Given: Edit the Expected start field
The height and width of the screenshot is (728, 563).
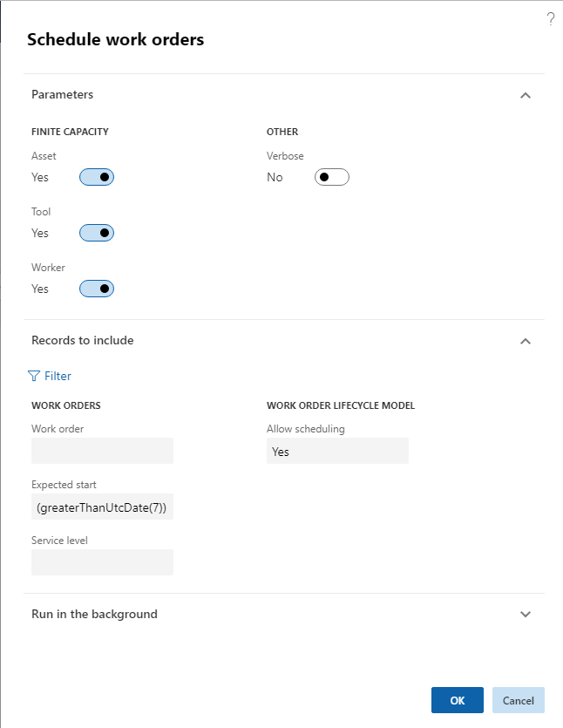Looking at the screenshot, I should coord(102,507).
